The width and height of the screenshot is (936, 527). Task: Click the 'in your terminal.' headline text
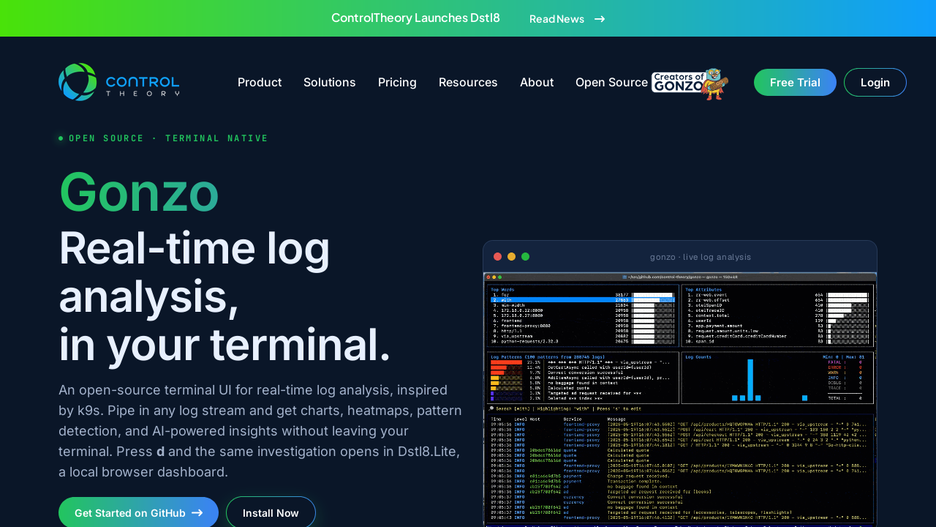pos(224,345)
